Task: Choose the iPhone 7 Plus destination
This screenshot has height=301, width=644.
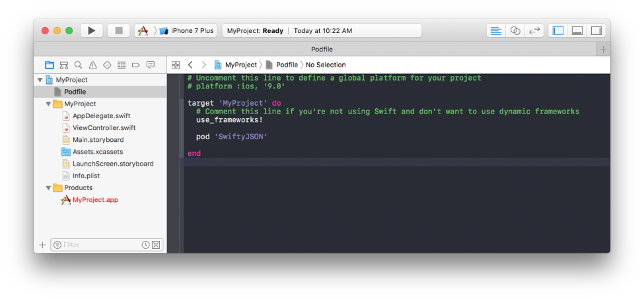Action: (x=188, y=31)
